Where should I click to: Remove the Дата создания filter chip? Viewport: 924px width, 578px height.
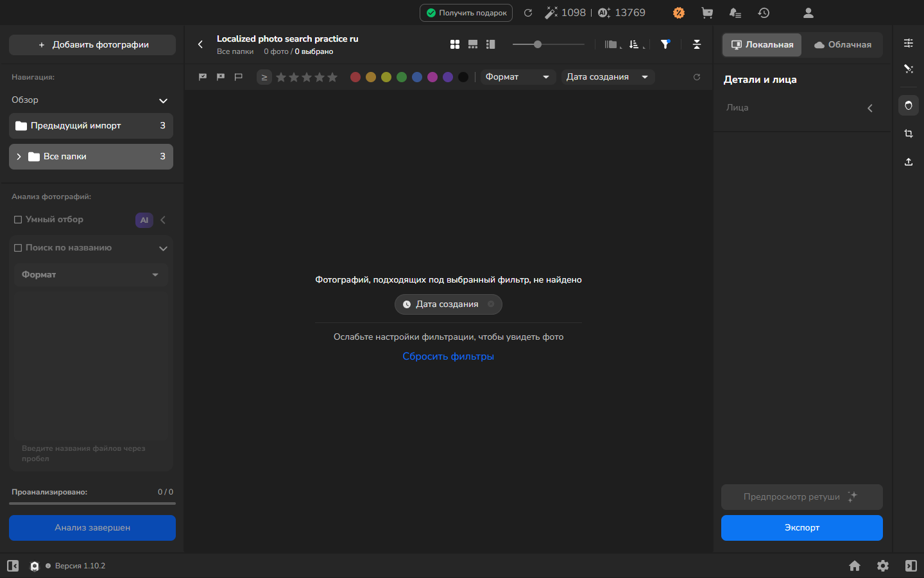tap(491, 304)
